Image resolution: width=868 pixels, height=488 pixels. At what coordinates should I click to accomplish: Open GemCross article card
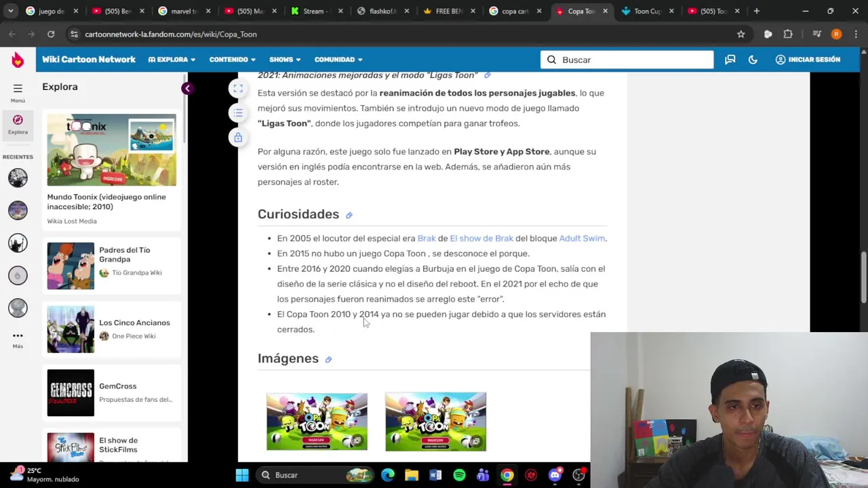pos(111,393)
